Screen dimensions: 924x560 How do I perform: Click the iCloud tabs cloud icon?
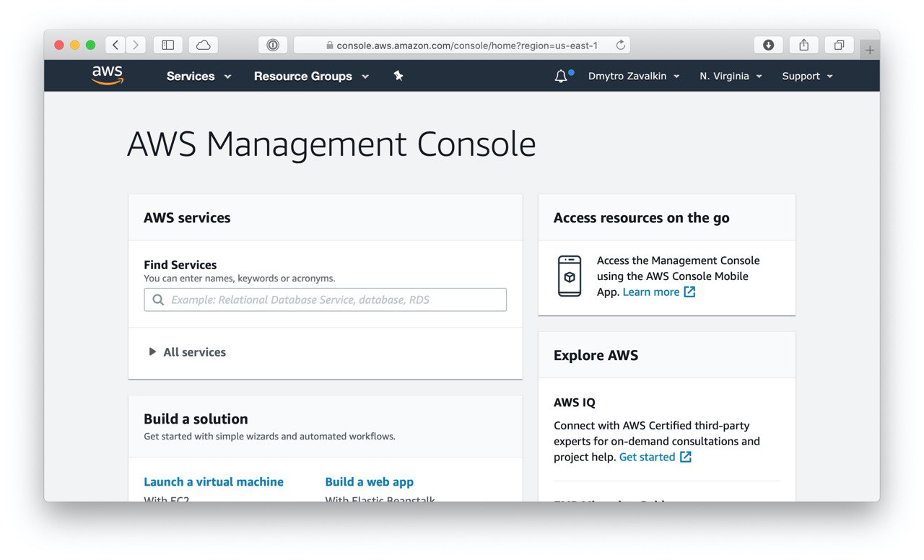(x=204, y=45)
